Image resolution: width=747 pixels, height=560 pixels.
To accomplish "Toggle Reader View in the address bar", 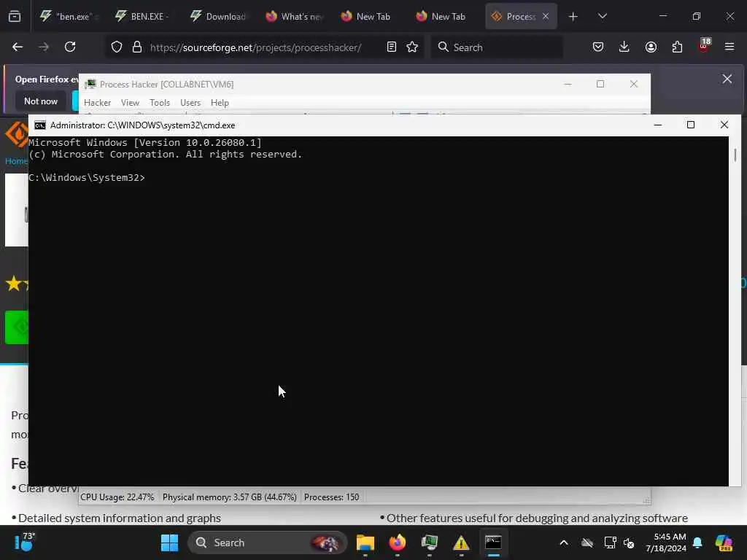I will 392,47.
